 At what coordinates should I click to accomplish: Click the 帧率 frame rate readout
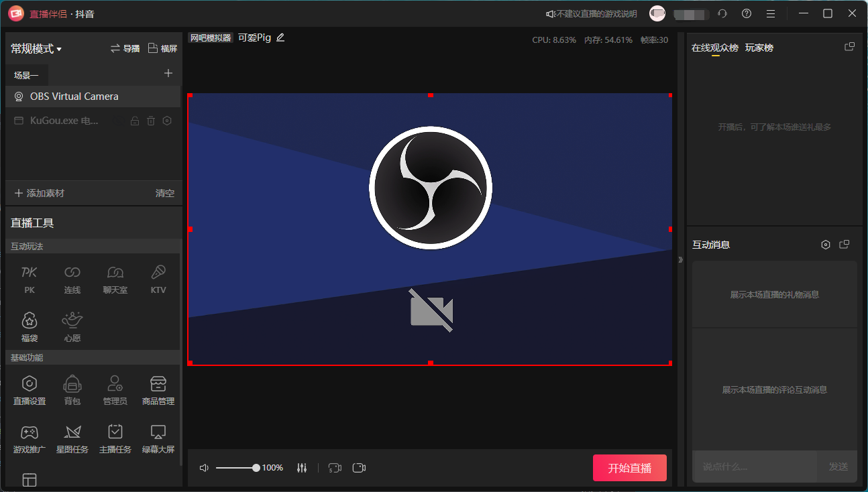click(x=654, y=40)
